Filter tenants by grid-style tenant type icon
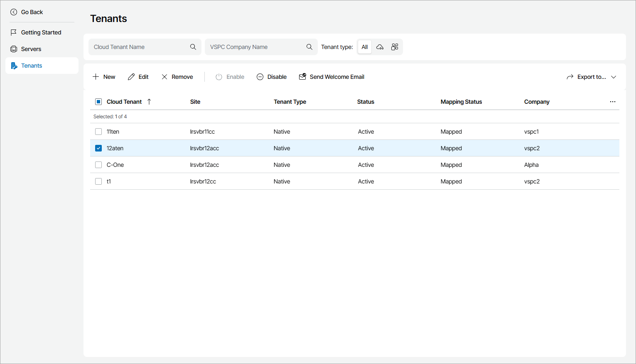This screenshot has width=636, height=364. point(395,47)
